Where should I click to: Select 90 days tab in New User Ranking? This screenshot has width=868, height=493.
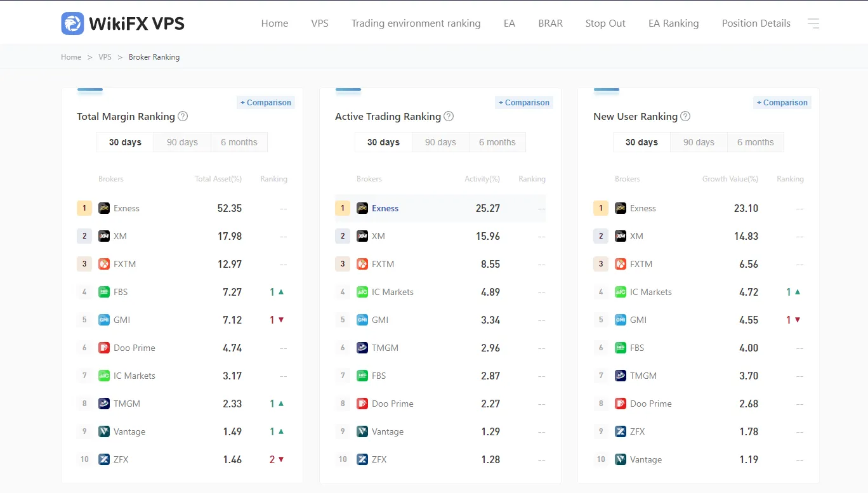(x=699, y=142)
